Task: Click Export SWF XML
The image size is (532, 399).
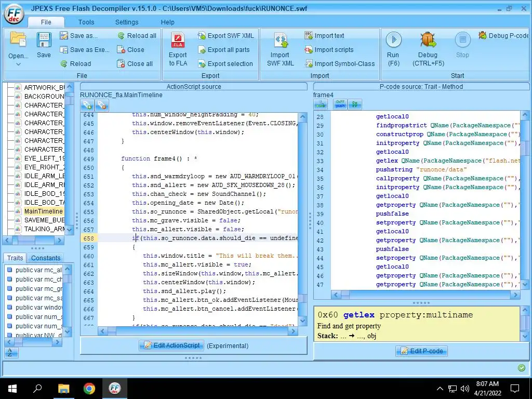Action: pos(226,36)
